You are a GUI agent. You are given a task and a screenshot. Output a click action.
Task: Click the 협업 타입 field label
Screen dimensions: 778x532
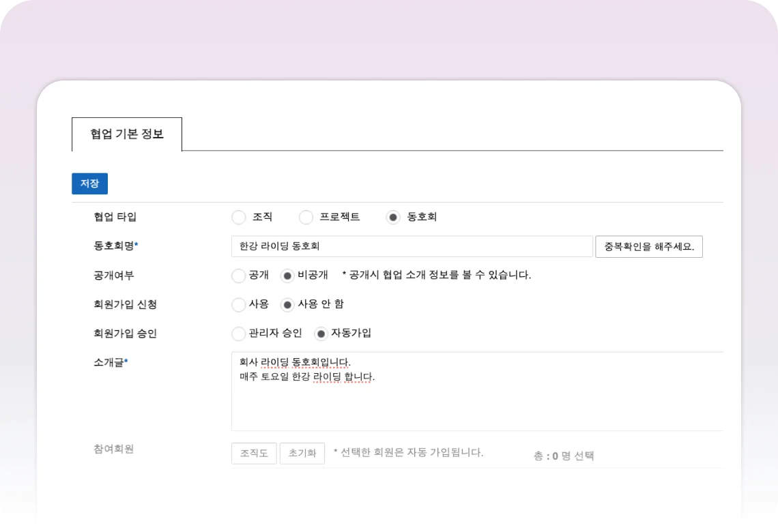pos(115,217)
